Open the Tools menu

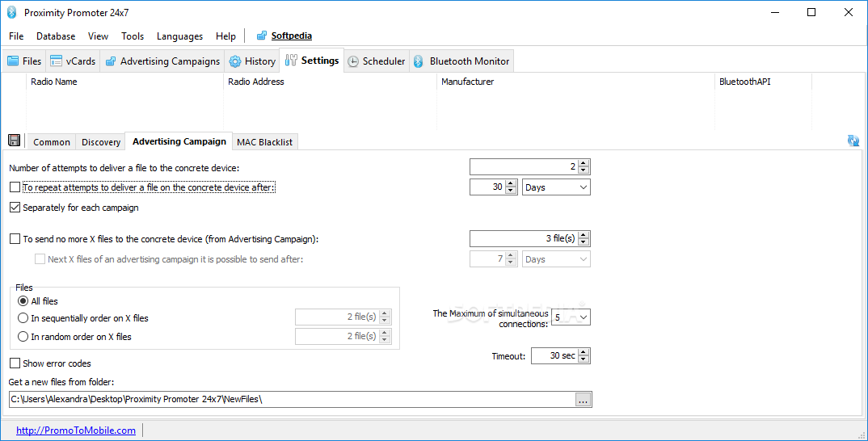click(133, 36)
